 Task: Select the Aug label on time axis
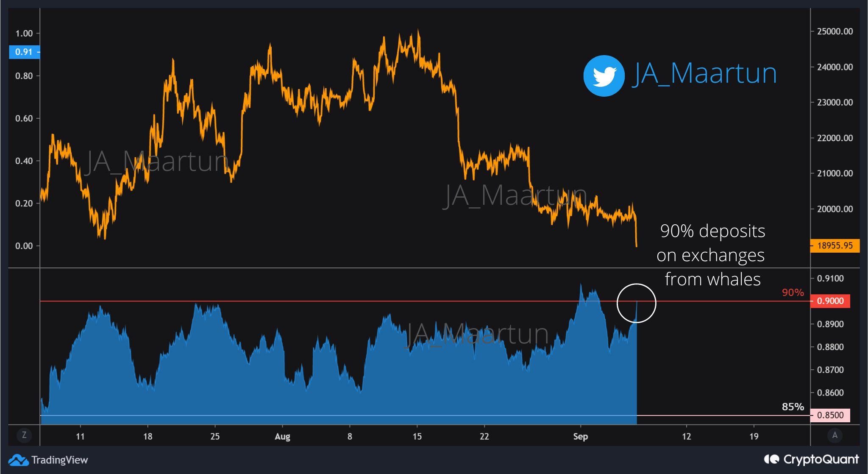click(x=282, y=436)
